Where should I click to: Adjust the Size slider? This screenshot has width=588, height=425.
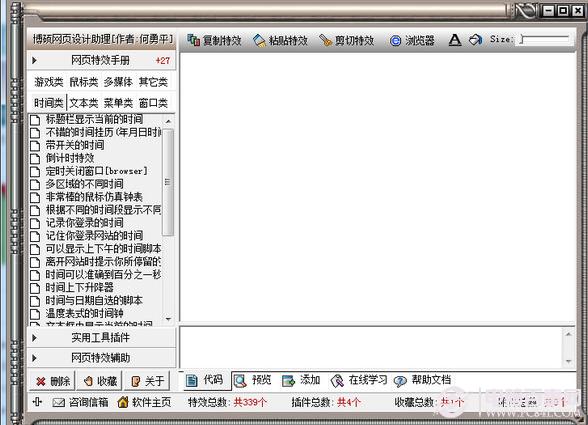[x=544, y=39]
